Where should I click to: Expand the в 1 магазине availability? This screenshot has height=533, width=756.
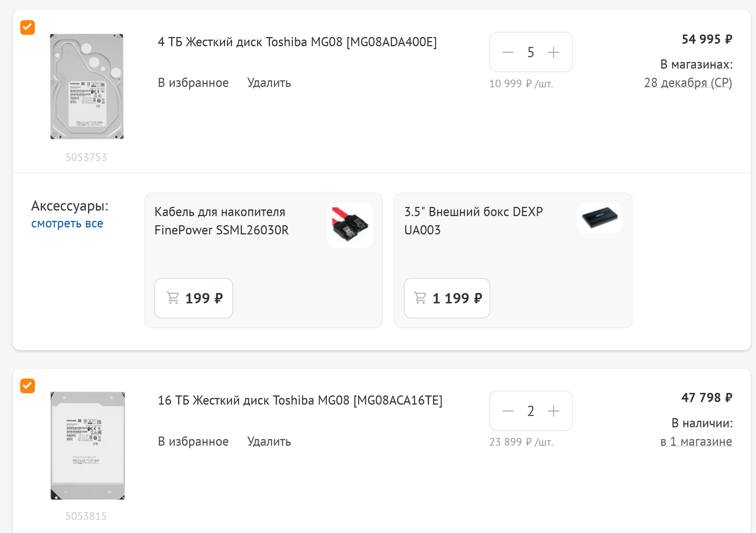click(696, 442)
